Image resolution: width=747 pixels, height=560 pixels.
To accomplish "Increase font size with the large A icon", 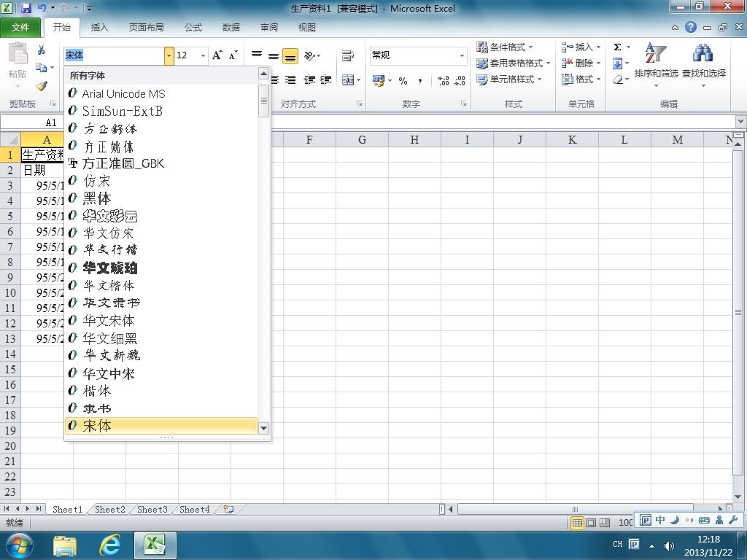I will pyautogui.click(x=217, y=55).
